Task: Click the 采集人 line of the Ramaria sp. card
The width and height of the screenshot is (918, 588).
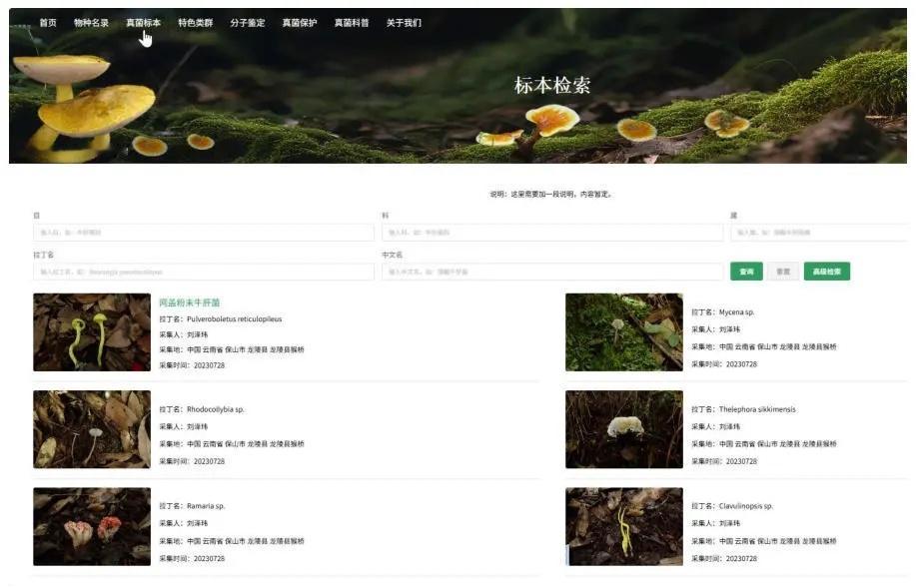Action: click(183, 524)
